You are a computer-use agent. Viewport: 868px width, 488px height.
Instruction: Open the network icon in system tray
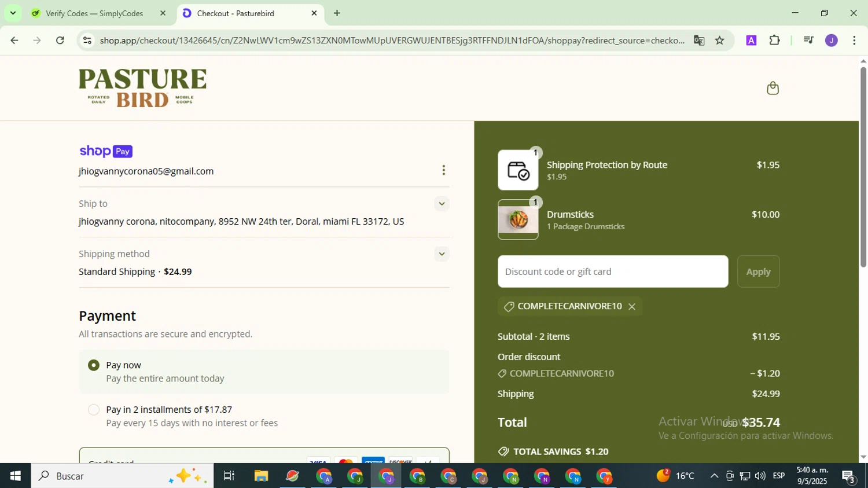pyautogui.click(x=745, y=476)
